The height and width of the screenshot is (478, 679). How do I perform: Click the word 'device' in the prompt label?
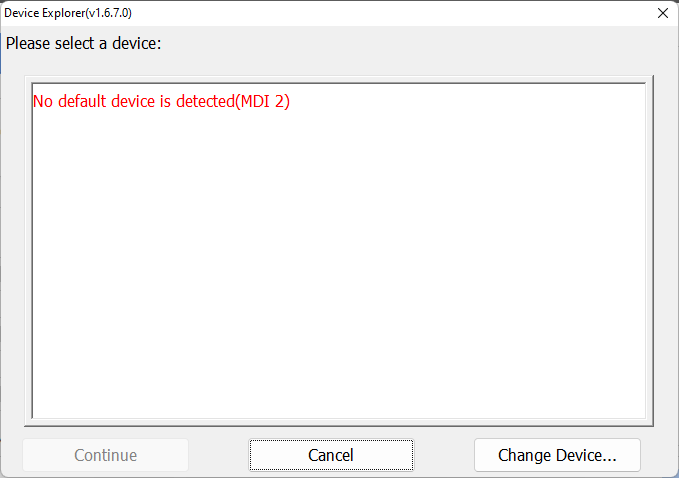(129, 44)
